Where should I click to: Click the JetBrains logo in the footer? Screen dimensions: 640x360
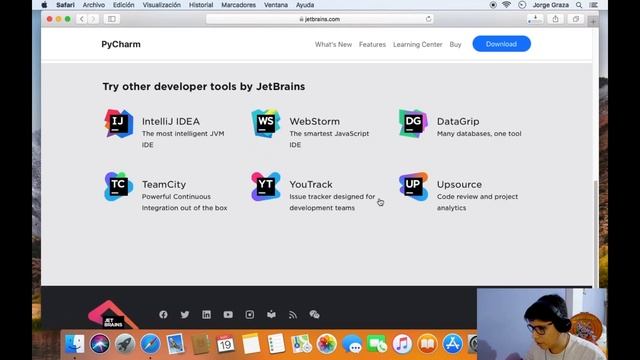tap(112, 316)
